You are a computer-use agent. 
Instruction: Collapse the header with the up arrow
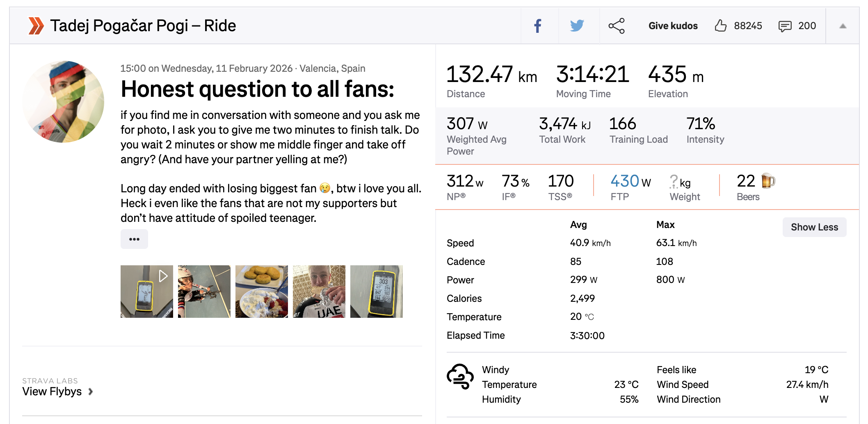point(843,26)
